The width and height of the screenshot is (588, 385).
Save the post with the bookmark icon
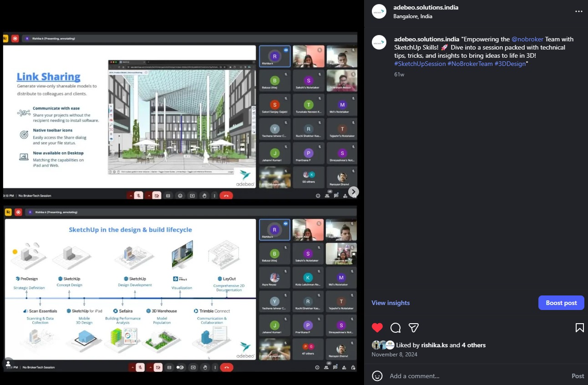pyautogui.click(x=579, y=328)
